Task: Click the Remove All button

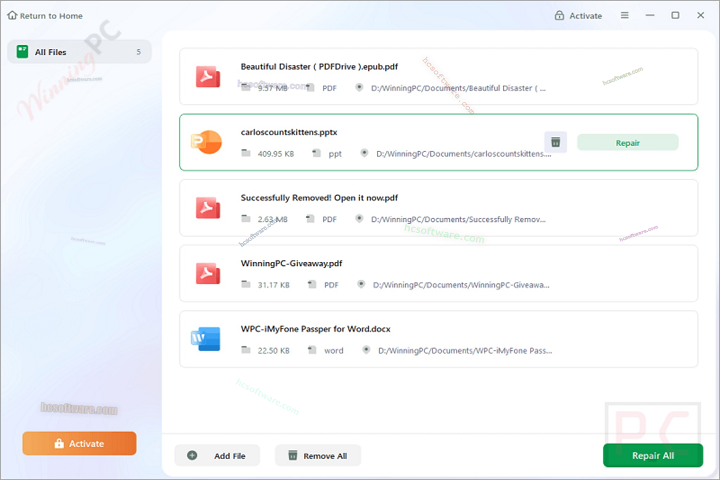Action: coord(318,455)
